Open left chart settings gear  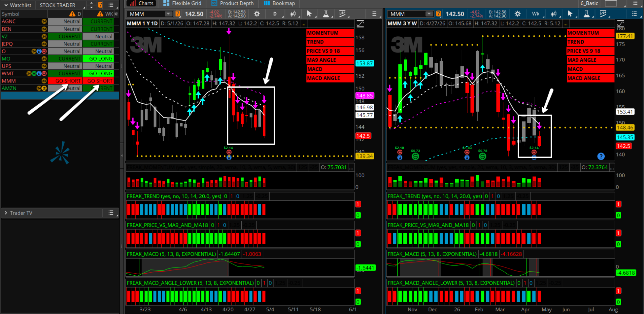pos(257,14)
